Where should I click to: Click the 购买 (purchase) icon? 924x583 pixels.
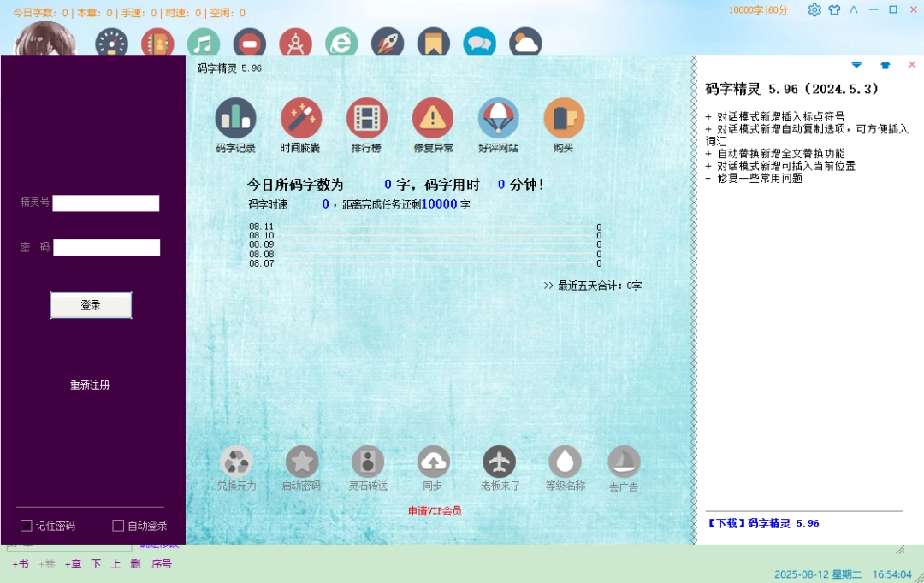(x=563, y=120)
